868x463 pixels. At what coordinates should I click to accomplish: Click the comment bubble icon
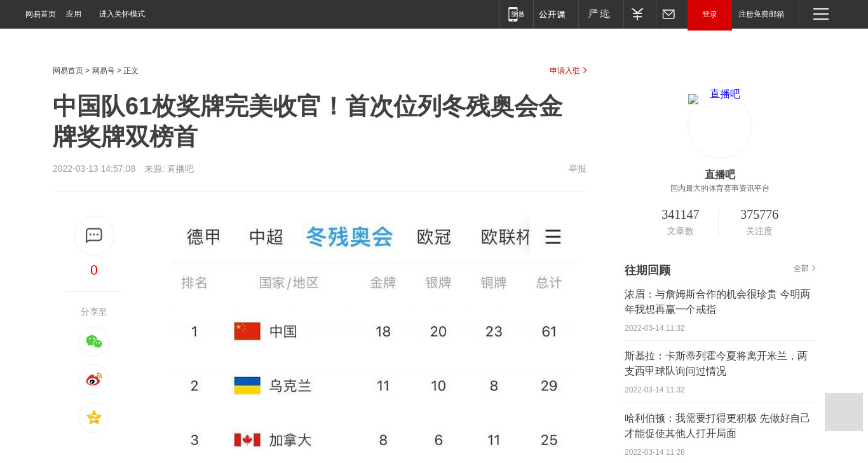[94, 235]
